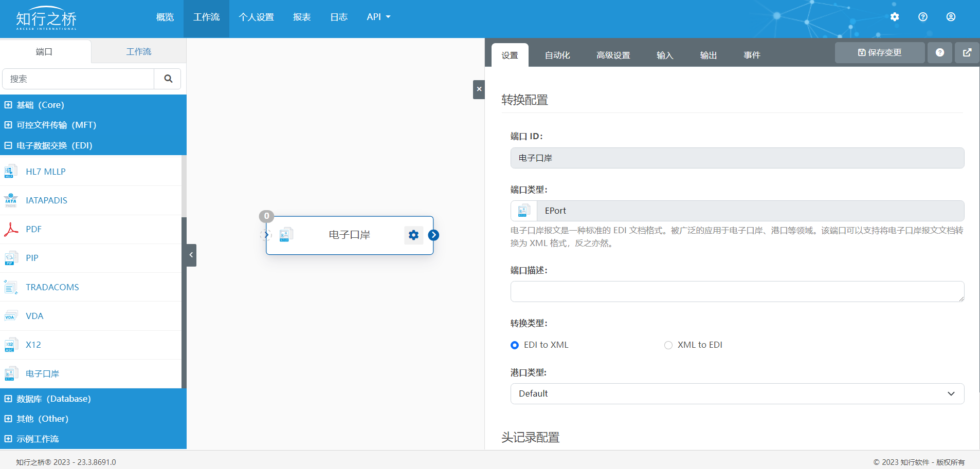Image resolution: width=980 pixels, height=469 pixels.
Task: Click the help question mark in header
Action: pyautogui.click(x=923, y=17)
